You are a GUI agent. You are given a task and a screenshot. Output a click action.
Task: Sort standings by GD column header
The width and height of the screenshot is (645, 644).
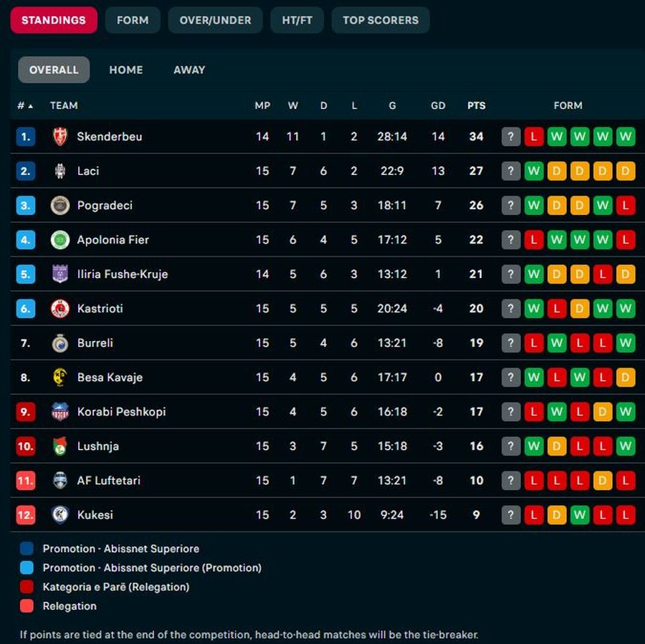coord(438,105)
